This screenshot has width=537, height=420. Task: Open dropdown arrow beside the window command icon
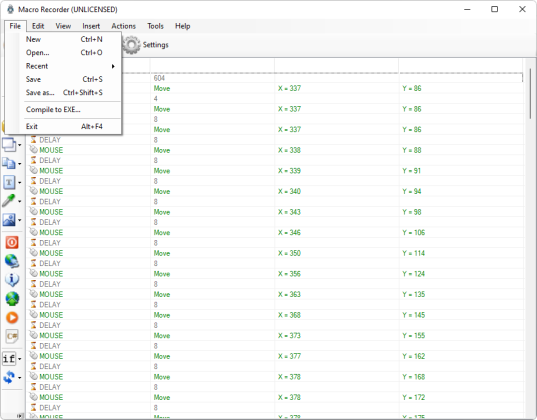(x=20, y=145)
